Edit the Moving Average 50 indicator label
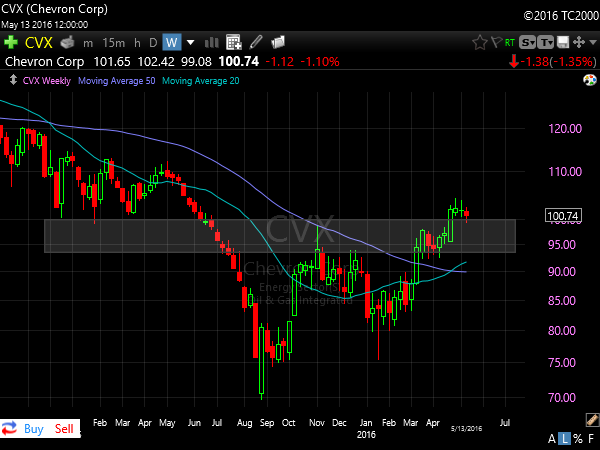The width and height of the screenshot is (600, 450). (x=117, y=81)
